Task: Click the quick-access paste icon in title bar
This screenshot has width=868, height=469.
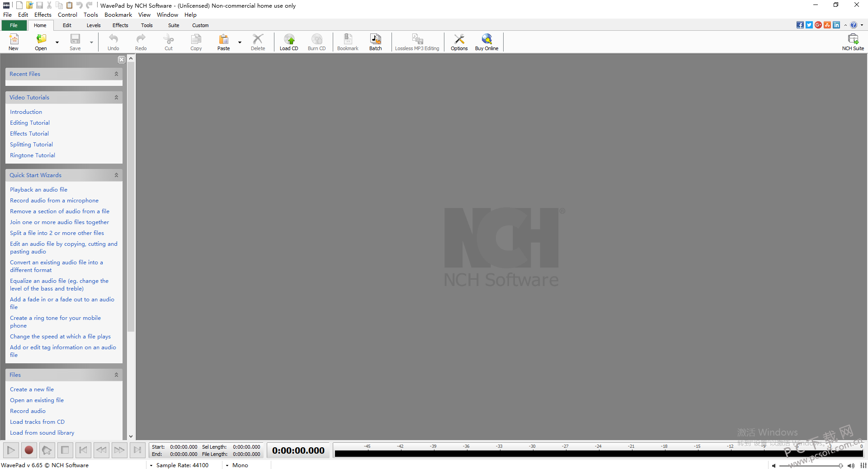Action: (69, 5)
